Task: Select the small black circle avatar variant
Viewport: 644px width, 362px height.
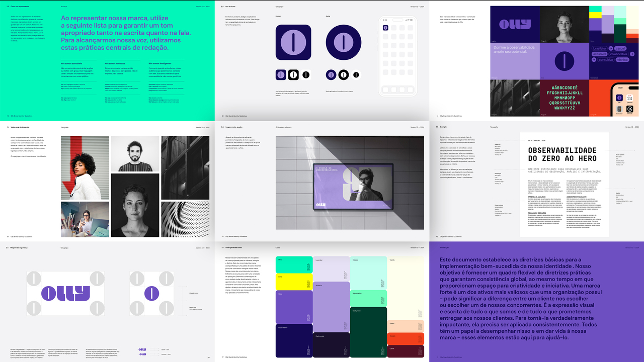Action: (343, 75)
